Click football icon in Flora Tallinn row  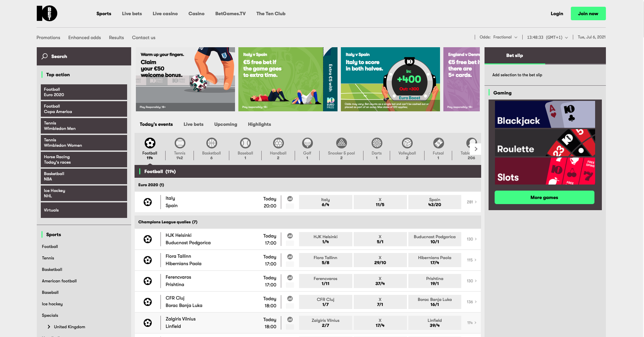click(148, 260)
